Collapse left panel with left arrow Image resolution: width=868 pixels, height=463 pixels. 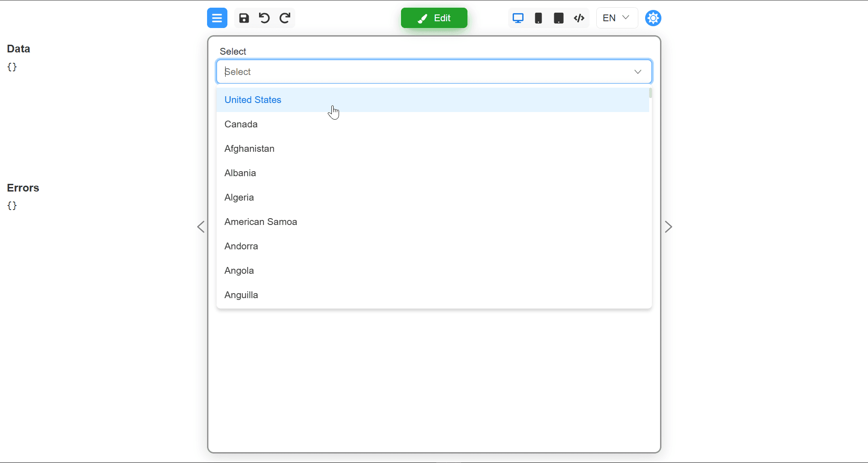pyautogui.click(x=201, y=227)
